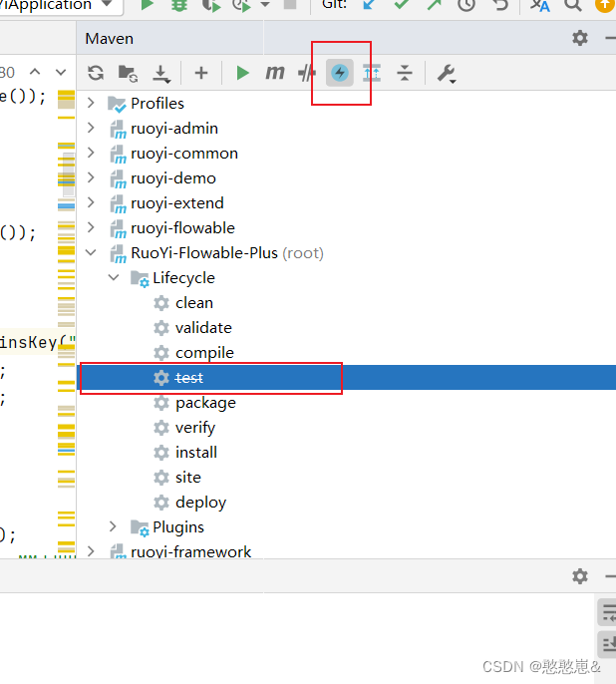The image size is (616, 684).
Task: Select ruoyi-demo module label
Action: (173, 177)
